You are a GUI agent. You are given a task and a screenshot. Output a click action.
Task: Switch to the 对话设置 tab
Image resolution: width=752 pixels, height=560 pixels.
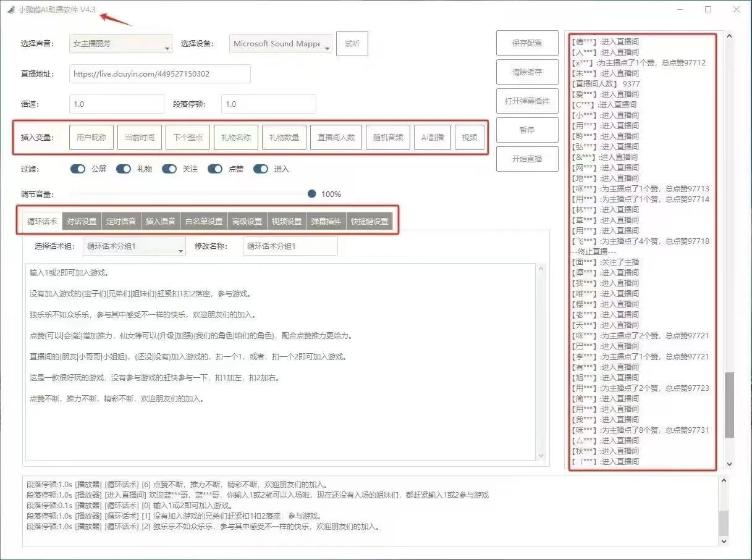pos(82,222)
